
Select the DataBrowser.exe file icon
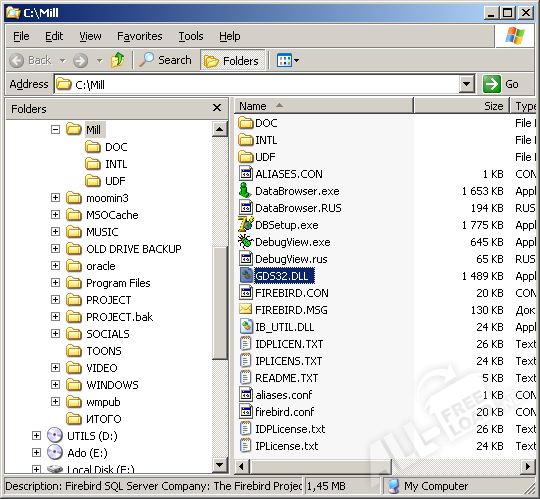click(x=245, y=190)
